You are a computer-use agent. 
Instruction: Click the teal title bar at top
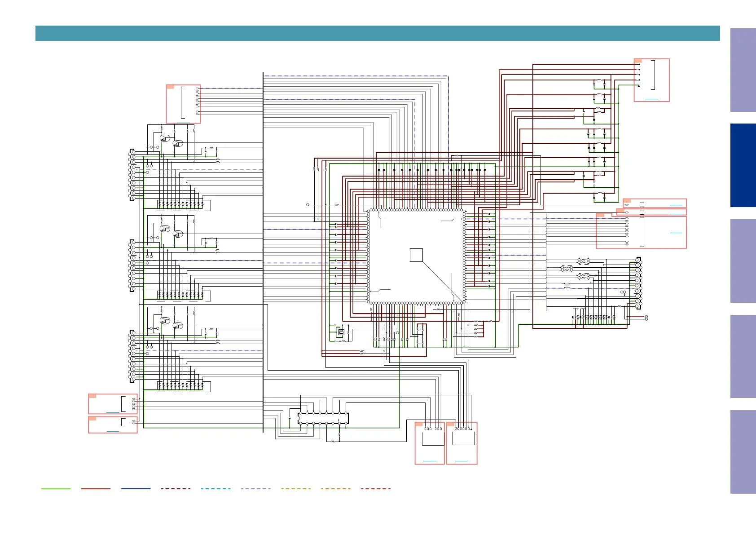click(378, 33)
